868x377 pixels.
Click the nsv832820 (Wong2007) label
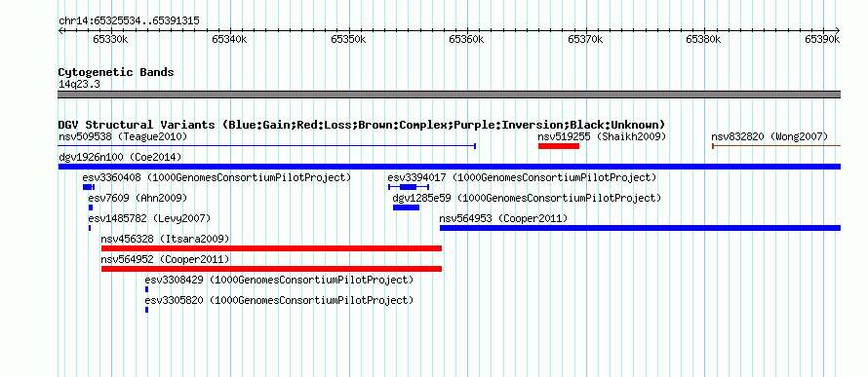click(x=769, y=136)
